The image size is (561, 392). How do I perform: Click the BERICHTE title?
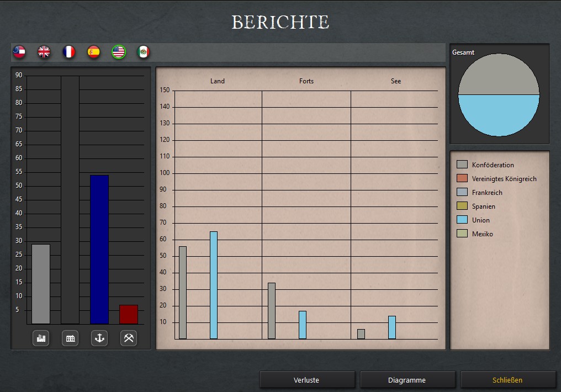280,22
